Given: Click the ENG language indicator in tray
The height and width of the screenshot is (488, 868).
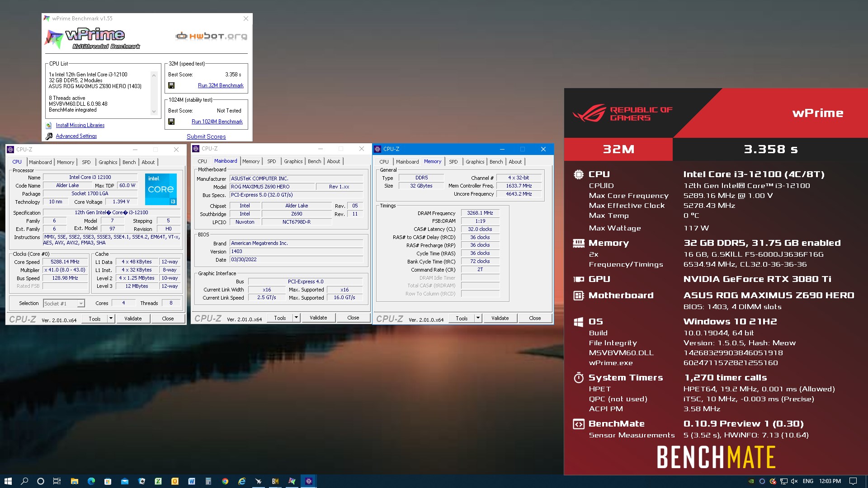Looking at the screenshot, I should pyautogui.click(x=808, y=481).
